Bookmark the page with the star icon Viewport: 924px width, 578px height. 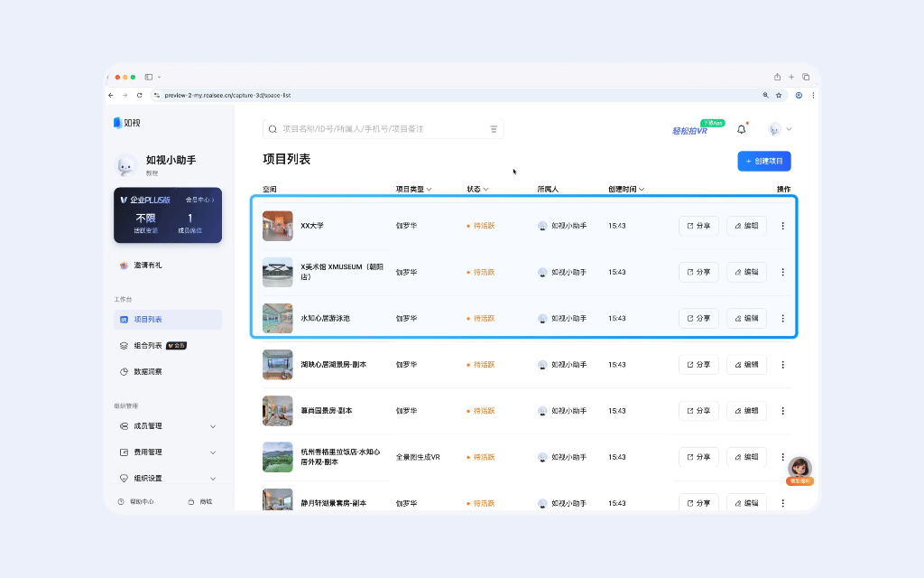tap(779, 95)
